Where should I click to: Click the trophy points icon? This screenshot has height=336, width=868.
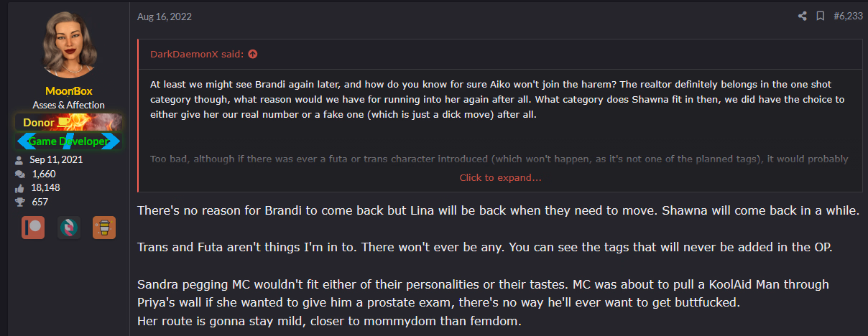pyautogui.click(x=19, y=202)
